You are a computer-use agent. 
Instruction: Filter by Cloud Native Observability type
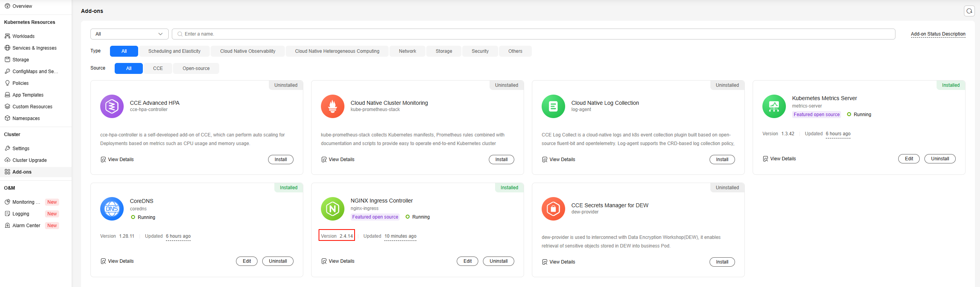tap(248, 51)
